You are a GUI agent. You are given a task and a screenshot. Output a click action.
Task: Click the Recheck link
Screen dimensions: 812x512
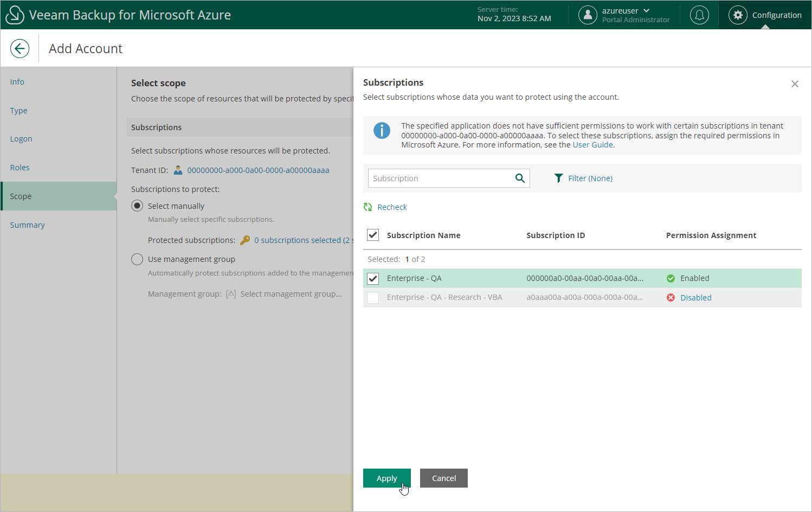392,207
